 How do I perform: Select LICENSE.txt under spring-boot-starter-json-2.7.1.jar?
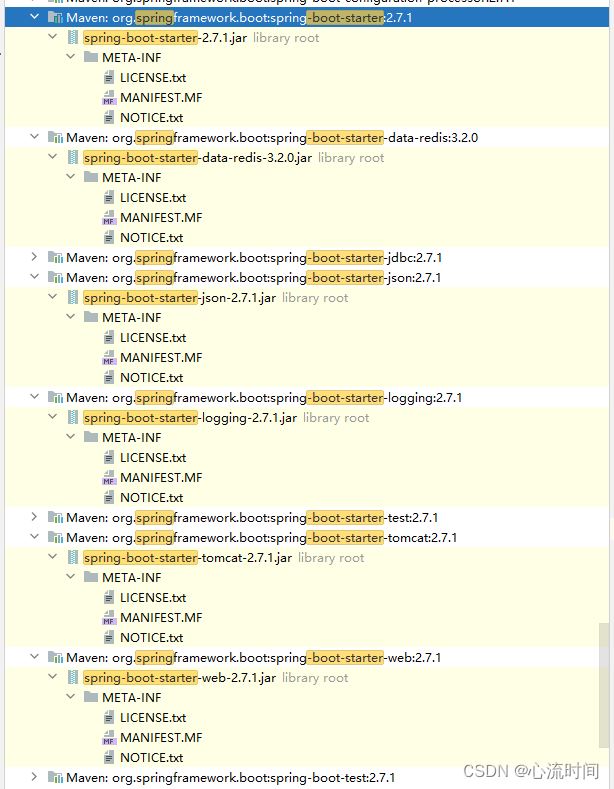(x=153, y=338)
